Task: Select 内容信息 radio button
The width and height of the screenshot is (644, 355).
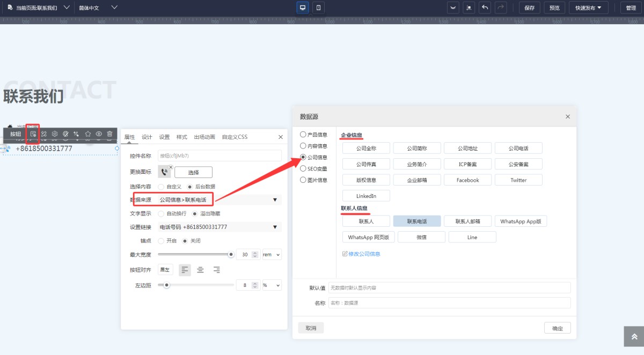Action: [303, 146]
